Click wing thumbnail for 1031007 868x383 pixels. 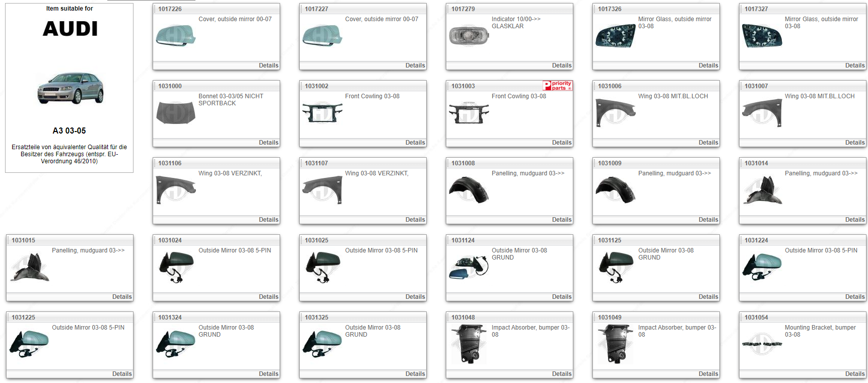762,113
